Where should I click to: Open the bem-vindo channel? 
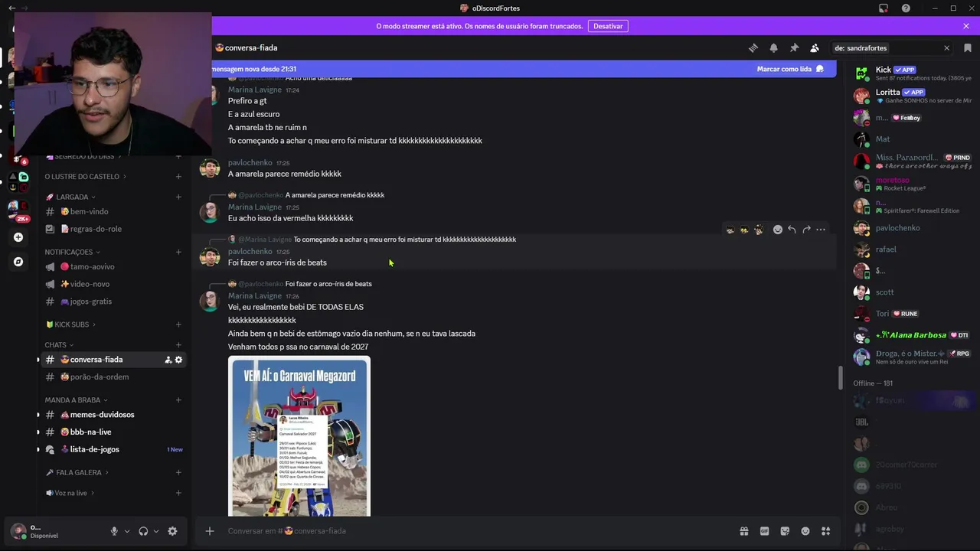click(x=114, y=212)
